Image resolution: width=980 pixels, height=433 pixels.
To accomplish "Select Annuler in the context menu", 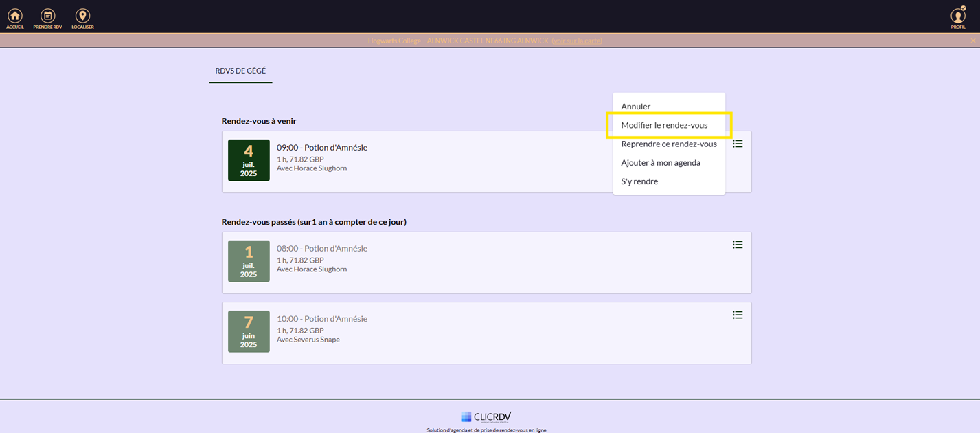I will tap(635, 107).
